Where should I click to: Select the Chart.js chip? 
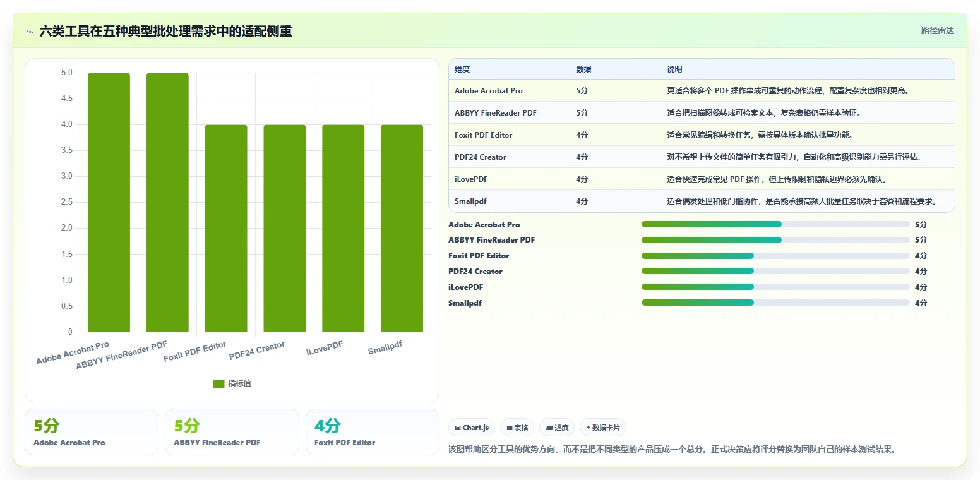pyautogui.click(x=472, y=428)
